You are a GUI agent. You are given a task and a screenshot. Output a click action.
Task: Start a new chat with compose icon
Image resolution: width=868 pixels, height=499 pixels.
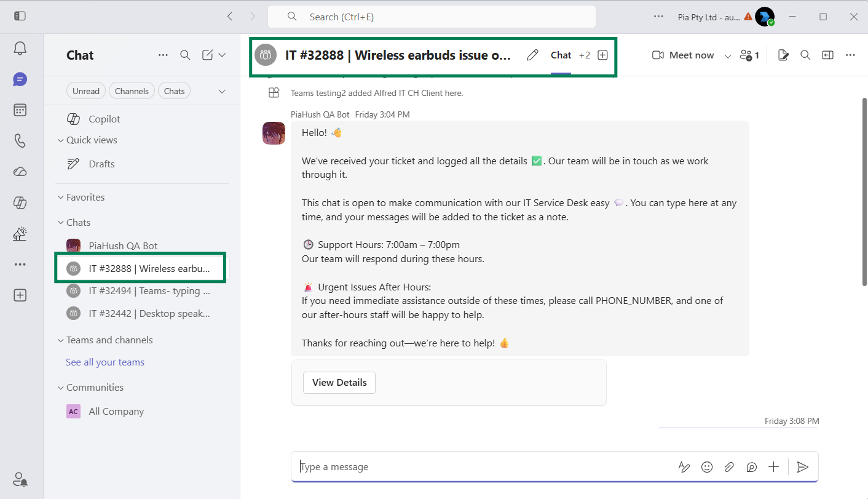click(x=208, y=55)
